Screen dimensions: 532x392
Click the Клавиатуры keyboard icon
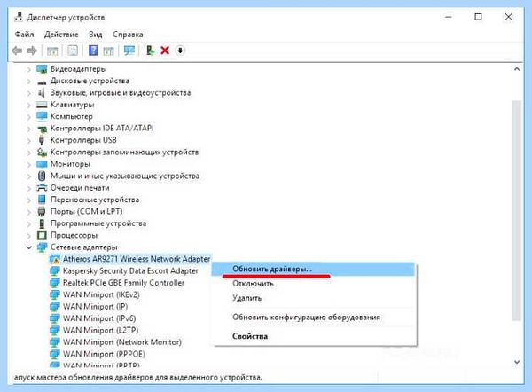coord(42,105)
